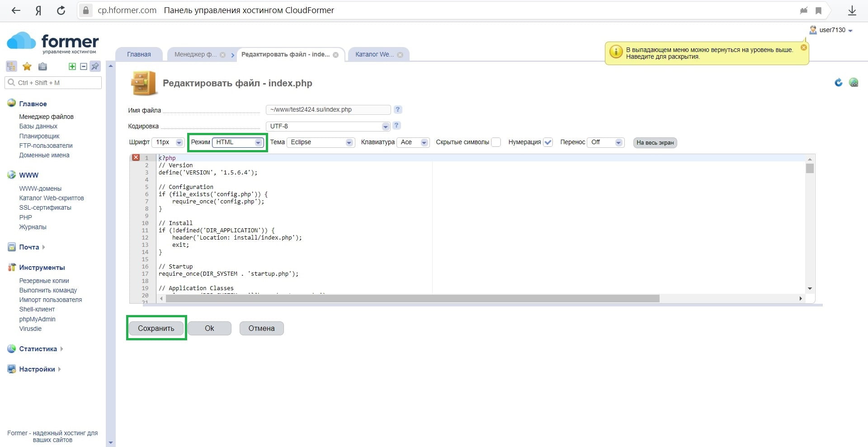
Task: Click the blue refresh icon near page title
Action: tap(838, 83)
